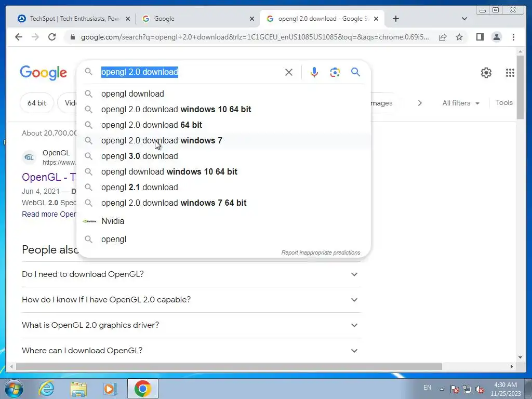This screenshot has width=532, height=399.
Task: Open the OpenGL result title link
Action: pos(49,177)
